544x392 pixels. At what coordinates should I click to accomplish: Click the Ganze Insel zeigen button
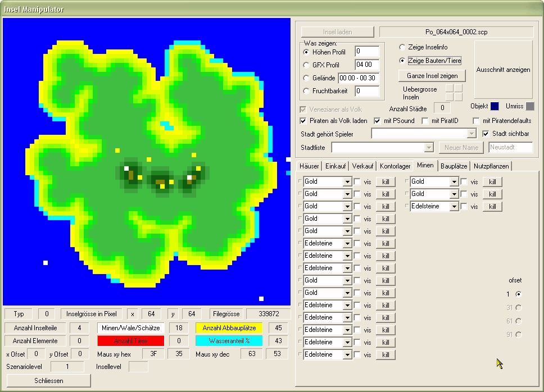(432, 75)
